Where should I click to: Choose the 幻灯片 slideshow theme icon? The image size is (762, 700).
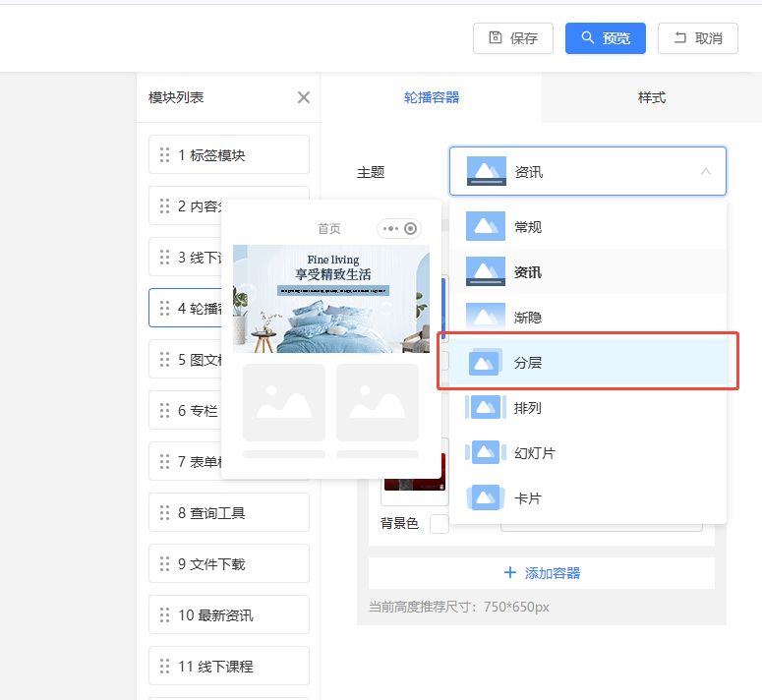pos(485,453)
